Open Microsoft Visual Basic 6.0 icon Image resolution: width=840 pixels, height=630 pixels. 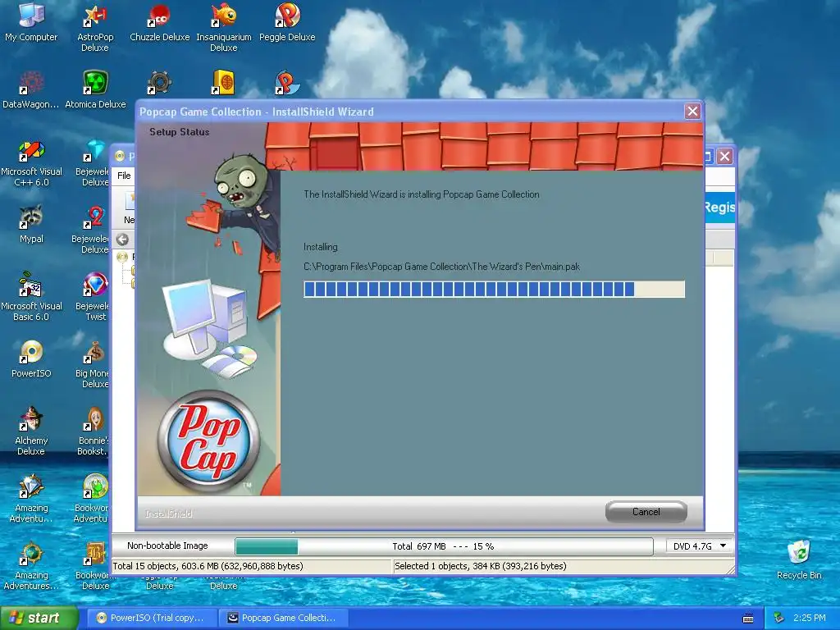tap(31, 297)
